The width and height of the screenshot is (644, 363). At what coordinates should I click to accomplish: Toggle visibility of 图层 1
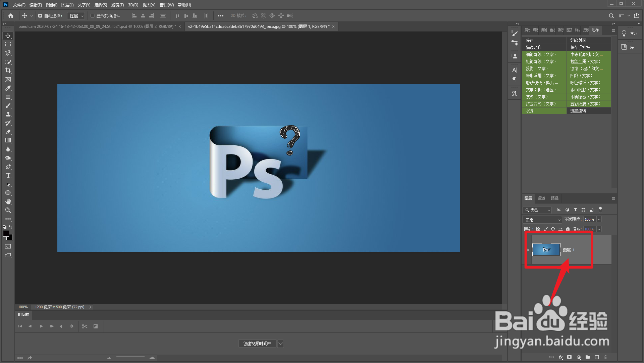528,250
